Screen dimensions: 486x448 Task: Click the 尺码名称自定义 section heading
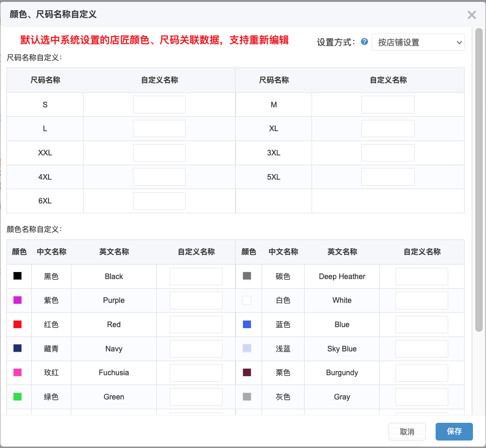click(x=35, y=57)
